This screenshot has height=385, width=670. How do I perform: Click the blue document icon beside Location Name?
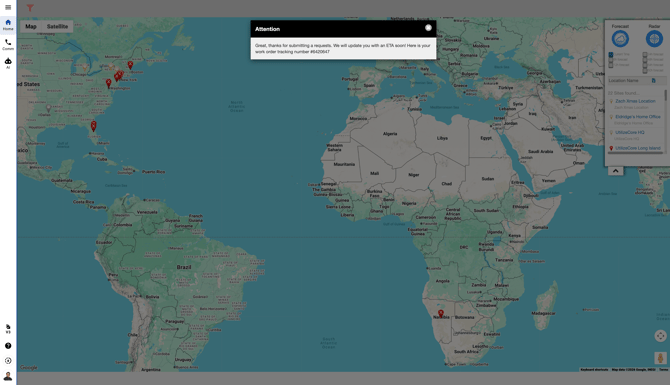(653, 80)
